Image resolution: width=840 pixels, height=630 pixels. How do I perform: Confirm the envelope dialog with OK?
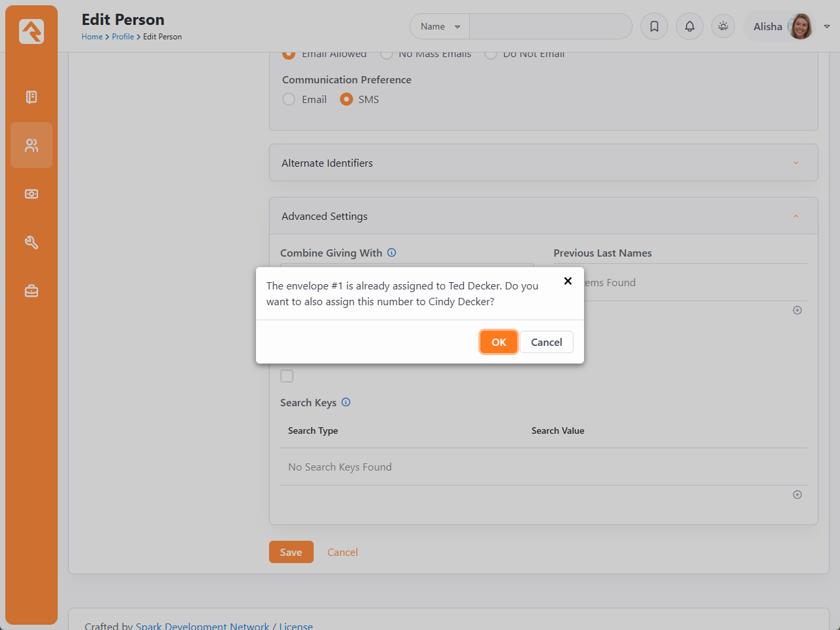[x=499, y=342]
